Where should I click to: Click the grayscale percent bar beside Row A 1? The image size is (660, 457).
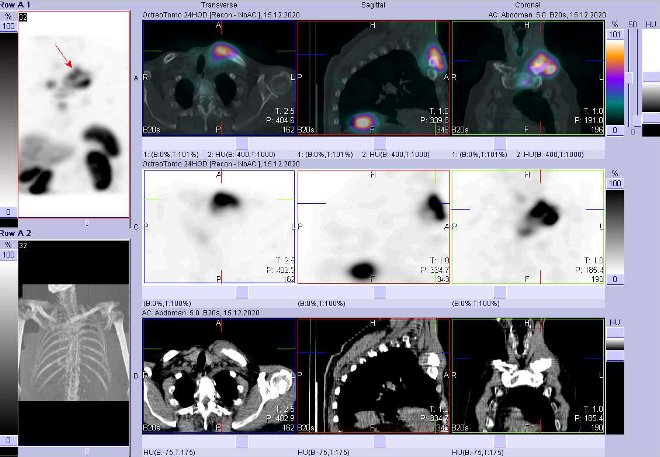(6, 115)
